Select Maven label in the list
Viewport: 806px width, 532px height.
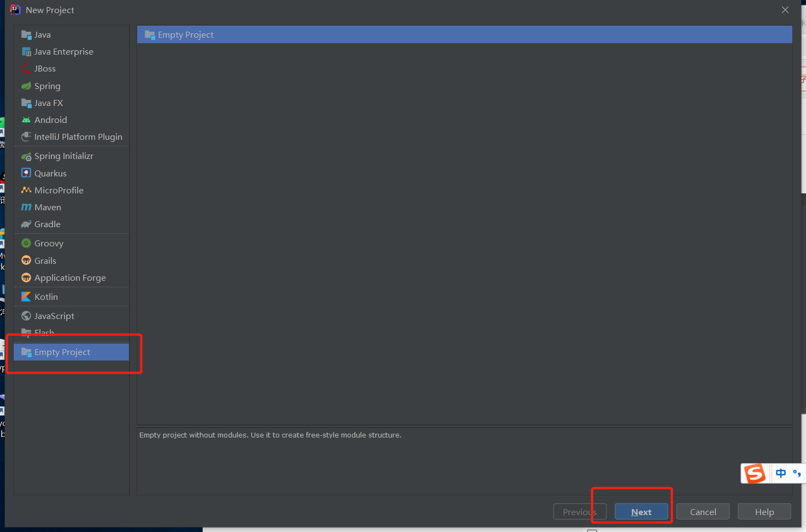(x=48, y=207)
